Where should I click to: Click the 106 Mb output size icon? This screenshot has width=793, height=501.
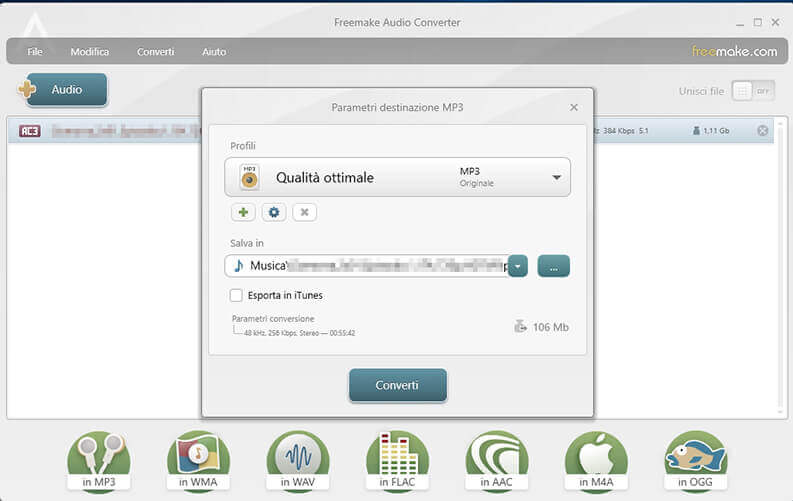(520, 327)
